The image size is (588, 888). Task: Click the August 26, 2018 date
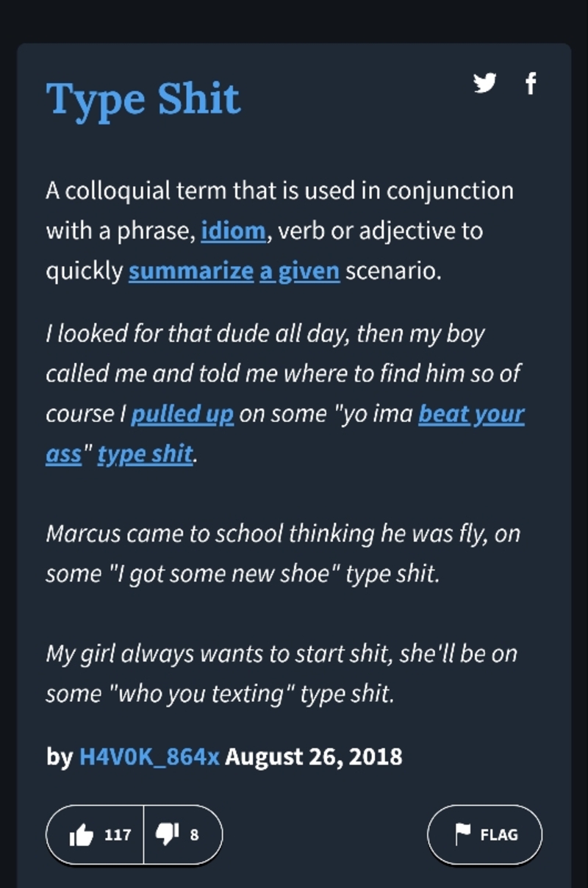pyautogui.click(x=314, y=756)
